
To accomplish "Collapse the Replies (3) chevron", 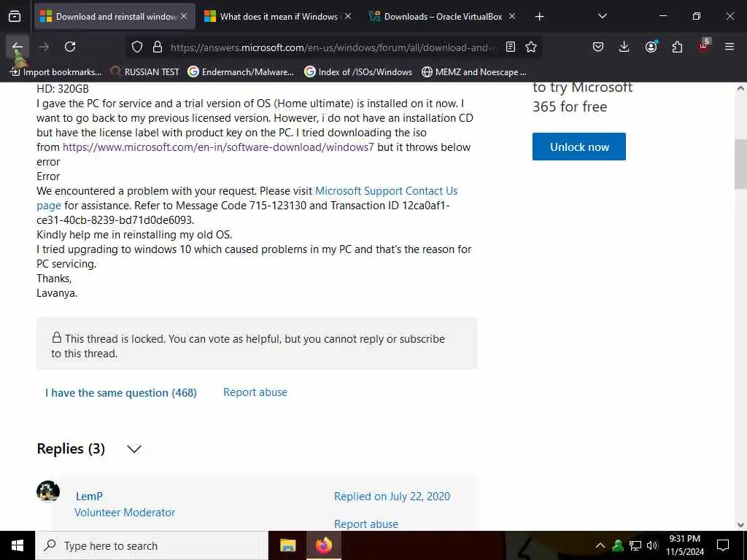I will (134, 449).
